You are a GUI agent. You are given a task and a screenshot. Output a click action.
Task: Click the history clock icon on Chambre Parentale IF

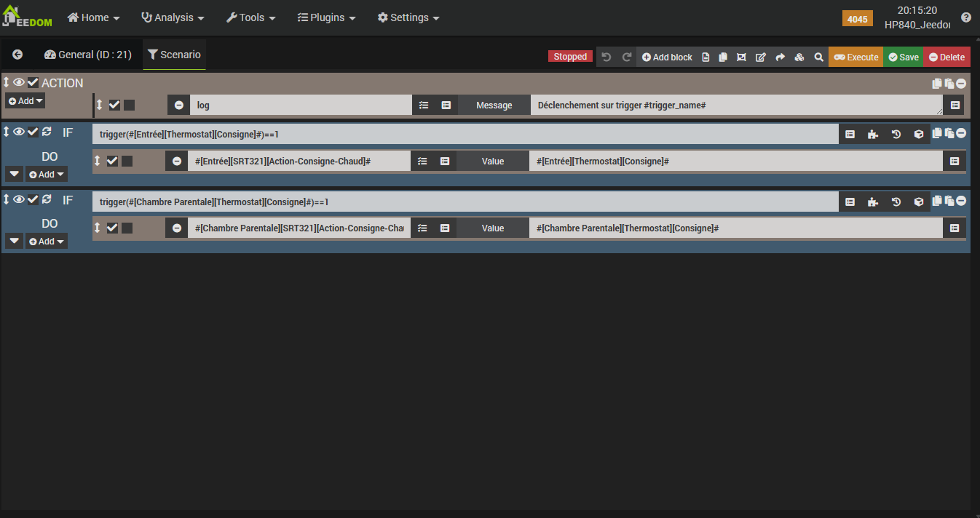pos(896,202)
